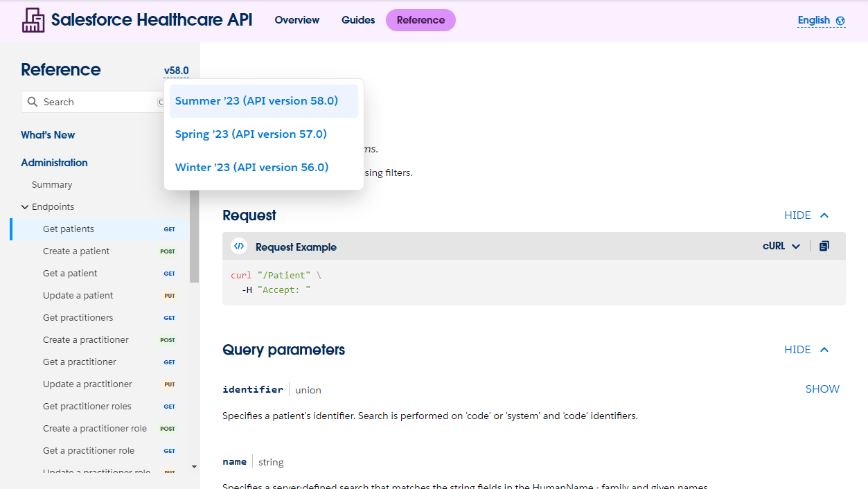
Task: Hide the Query parameters section
Action: pyautogui.click(x=806, y=350)
